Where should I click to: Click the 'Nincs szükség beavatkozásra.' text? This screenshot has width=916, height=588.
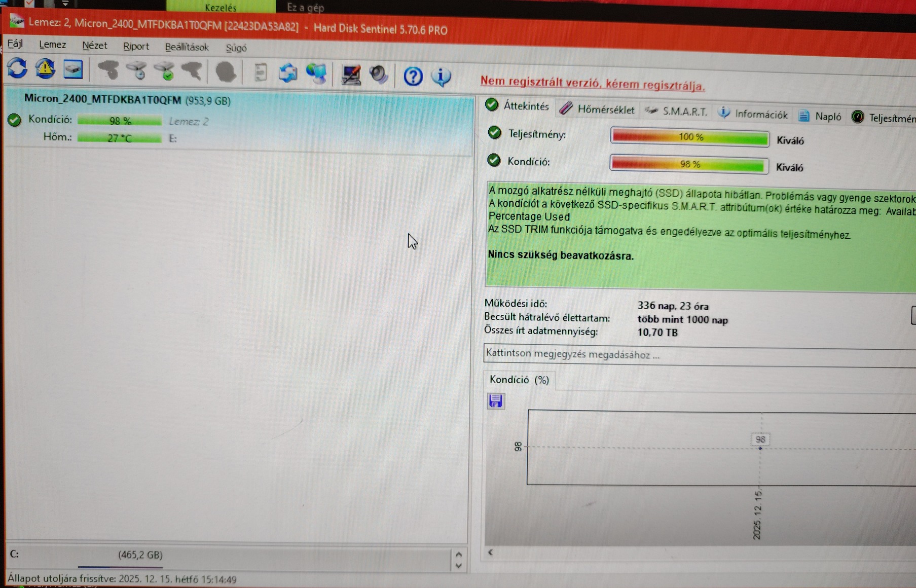[x=561, y=255]
